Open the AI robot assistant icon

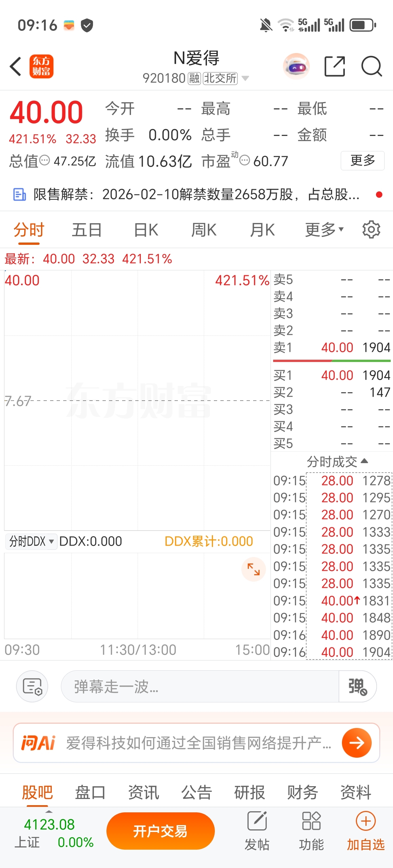296,66
